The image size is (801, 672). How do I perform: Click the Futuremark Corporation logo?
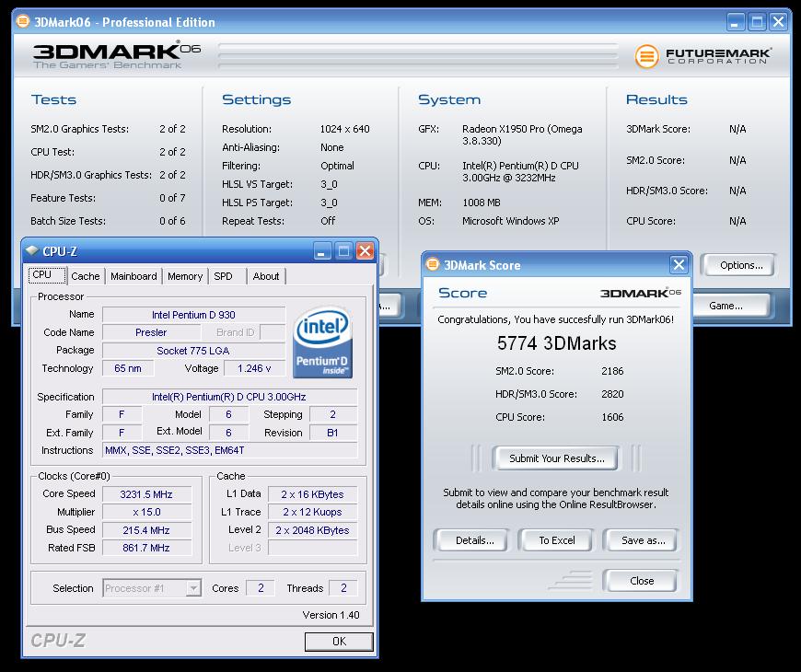click(x=702, y=56)
